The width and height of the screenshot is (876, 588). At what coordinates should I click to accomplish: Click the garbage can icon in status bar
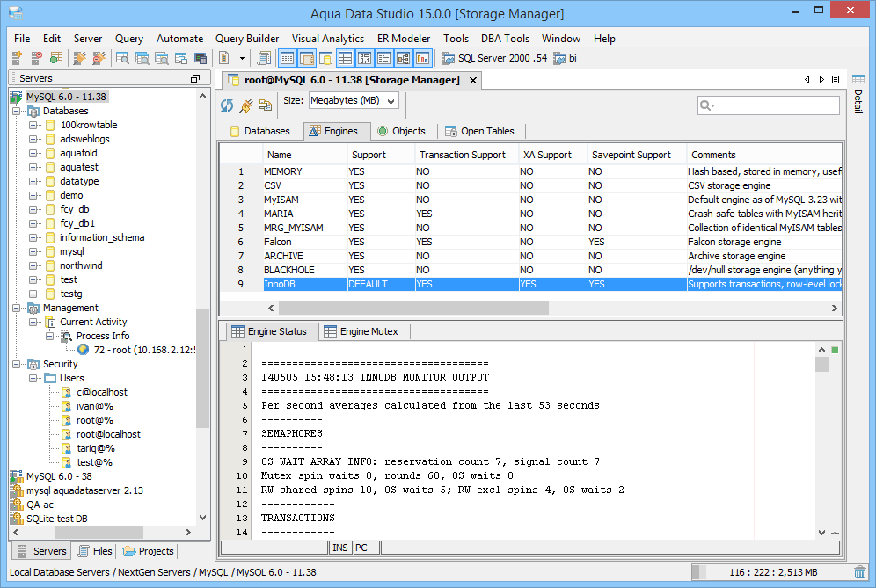tap(859, 572)
